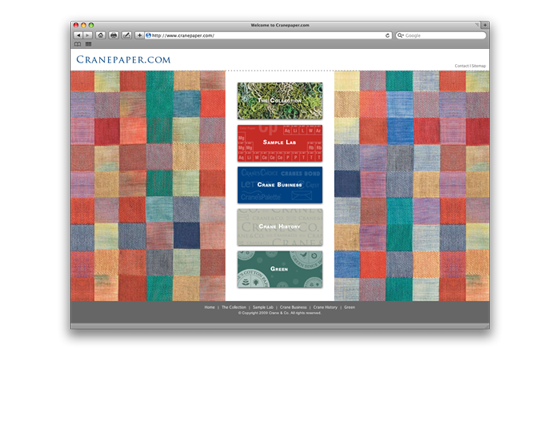Select Home in the footer navigation
The width and height of the screenshot is (560, 421).
point(210,307)
